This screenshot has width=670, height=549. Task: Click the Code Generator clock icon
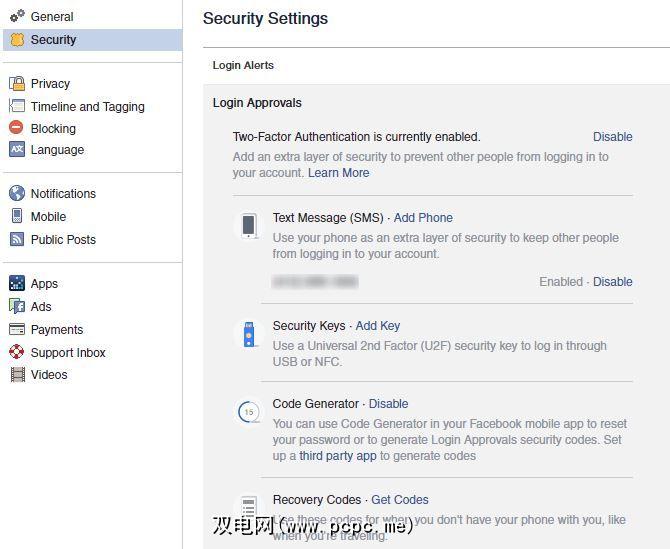pyautogui.click(x=249, y=412)
